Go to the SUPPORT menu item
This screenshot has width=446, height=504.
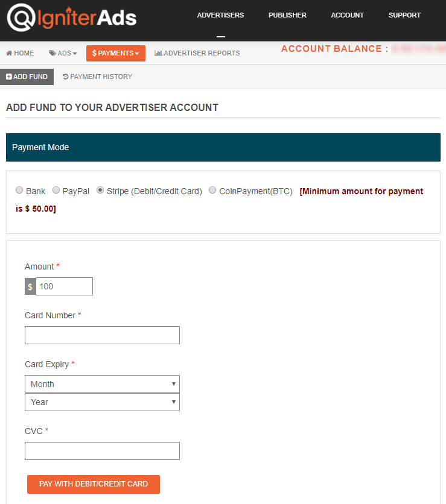pos(404,15)
